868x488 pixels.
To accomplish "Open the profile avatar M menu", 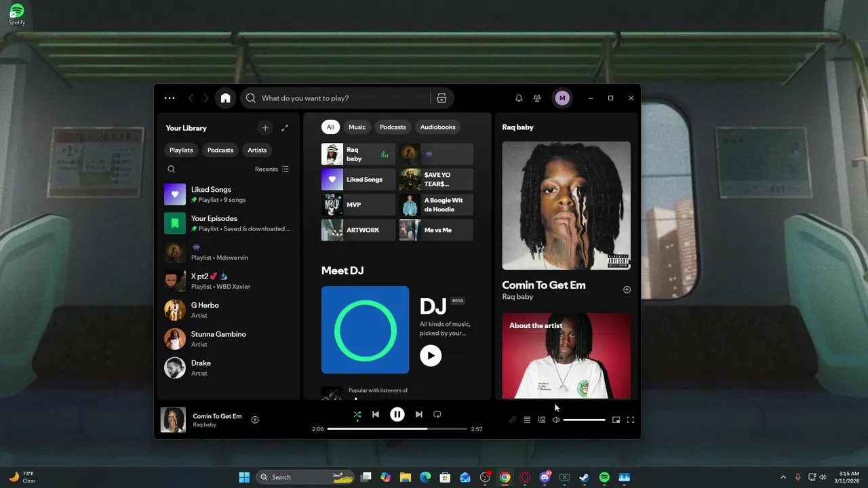I will (562, 98).
